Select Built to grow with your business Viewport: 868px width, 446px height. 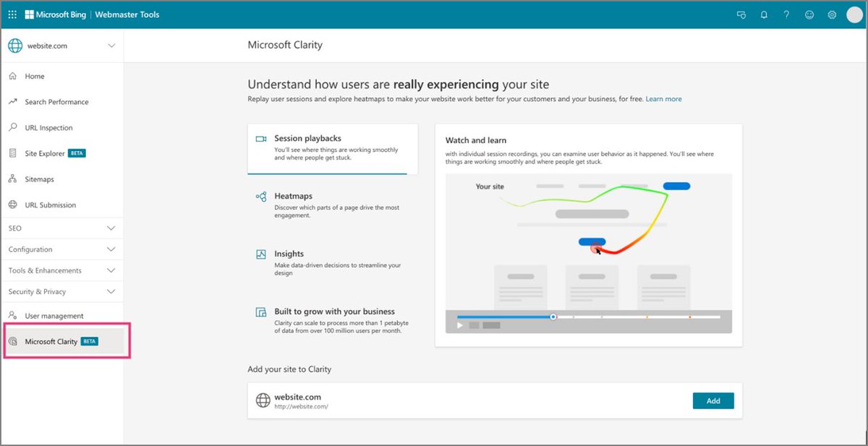pyautogui.click(x=333, y=321)
